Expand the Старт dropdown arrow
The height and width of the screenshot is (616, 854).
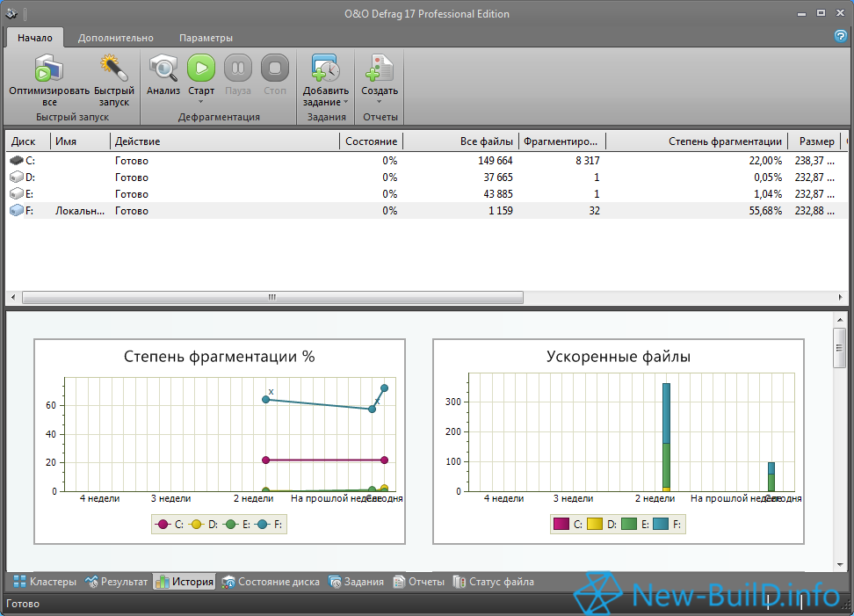201,102
